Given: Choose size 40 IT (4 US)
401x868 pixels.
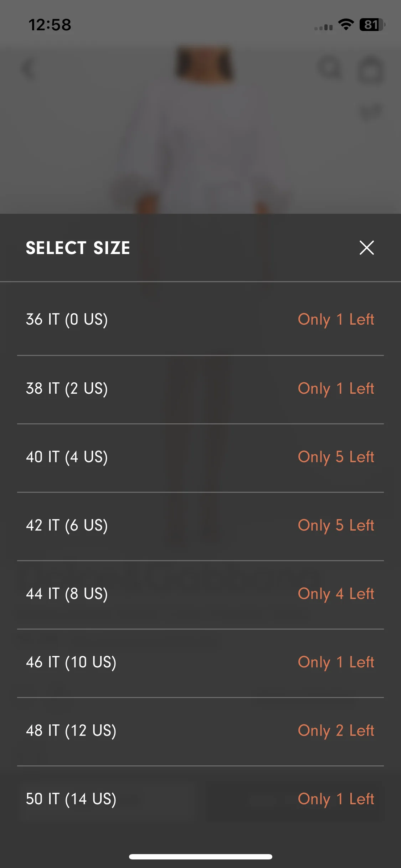Looking at the screenshot, I should click(x=200, y=457).
